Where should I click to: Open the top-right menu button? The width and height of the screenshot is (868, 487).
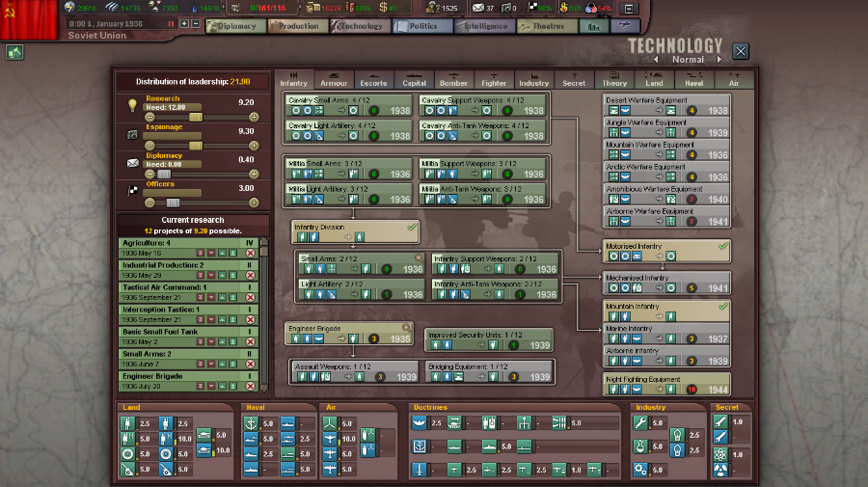629,9
